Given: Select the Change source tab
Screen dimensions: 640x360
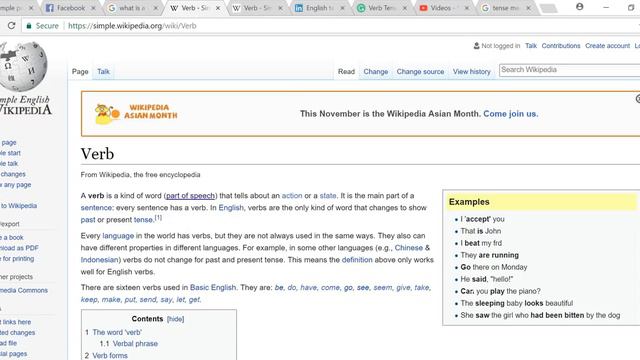Looking at the screenshot, I should [x=420, y=71].
